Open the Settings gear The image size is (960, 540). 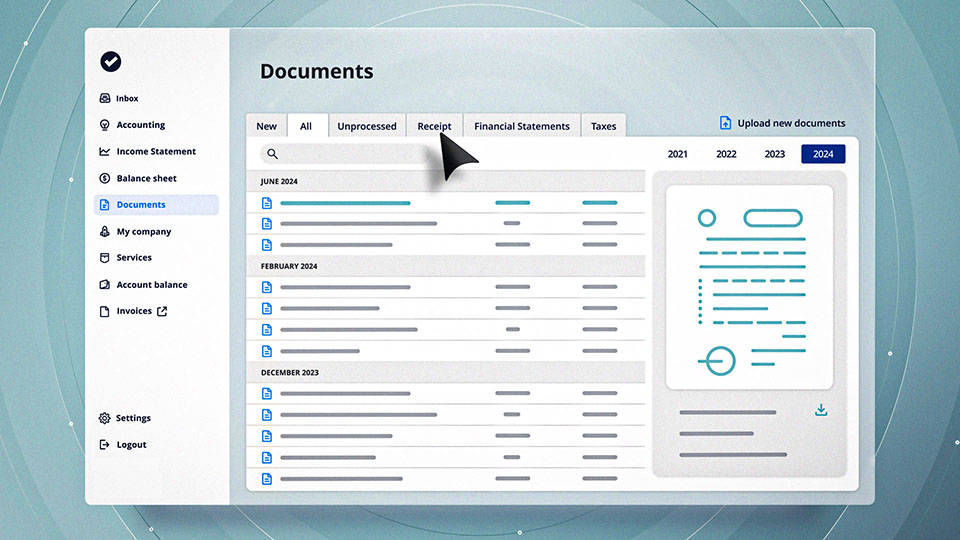coord(105,418)
